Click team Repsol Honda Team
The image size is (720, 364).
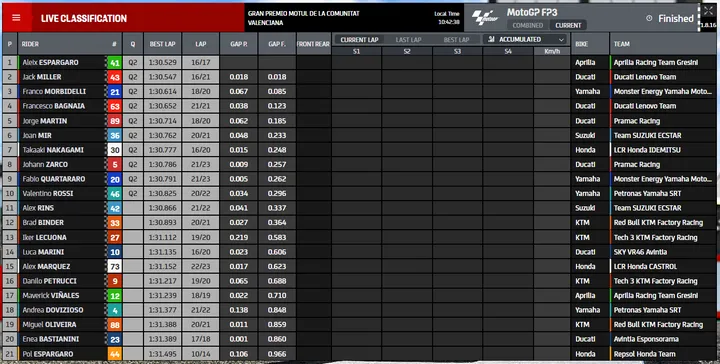pyautogui.click(x=645, y=354)
